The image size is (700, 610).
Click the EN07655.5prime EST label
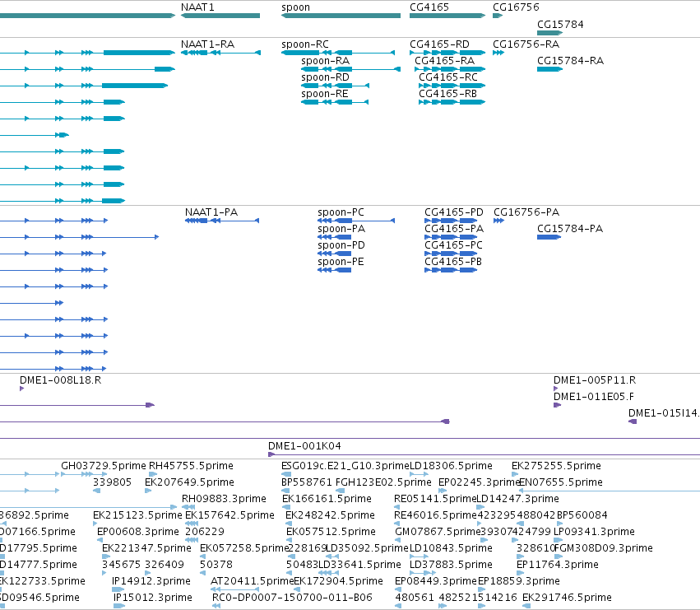pos(561,482)
